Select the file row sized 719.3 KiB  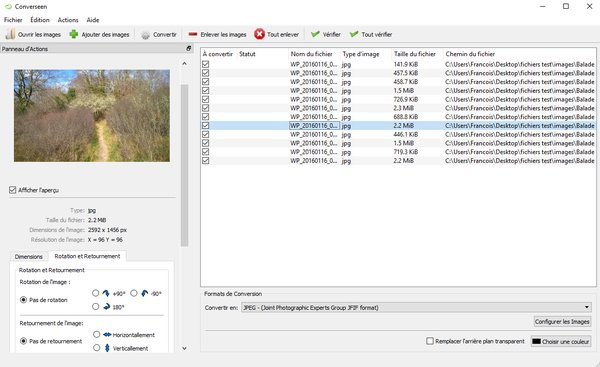(x=398, y=152)
